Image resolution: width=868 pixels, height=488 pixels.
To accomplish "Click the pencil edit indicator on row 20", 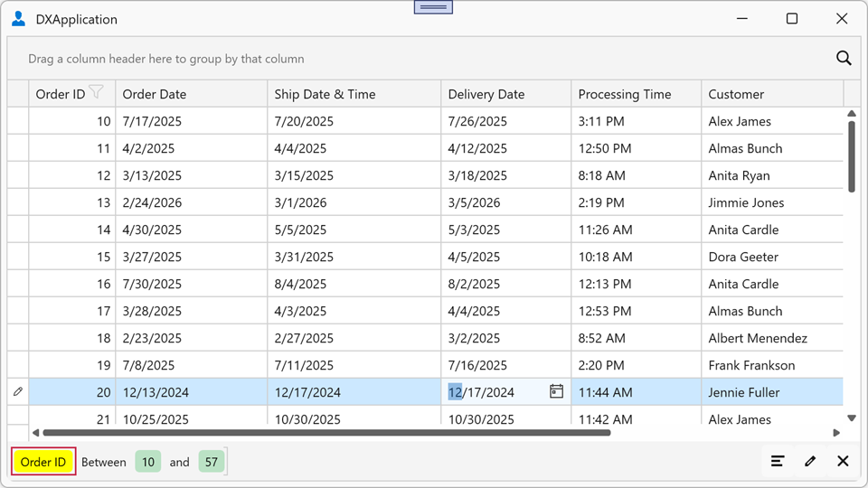I will [x=18, y=391].
